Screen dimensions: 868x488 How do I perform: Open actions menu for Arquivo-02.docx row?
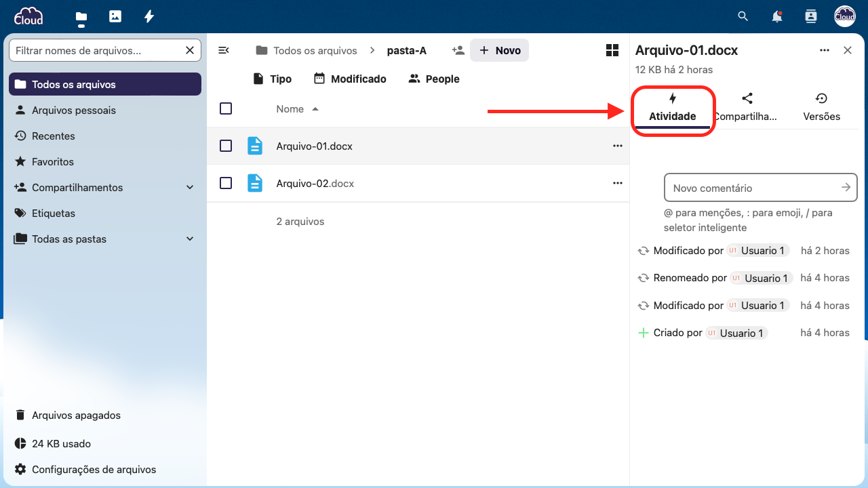coord(617,183)
